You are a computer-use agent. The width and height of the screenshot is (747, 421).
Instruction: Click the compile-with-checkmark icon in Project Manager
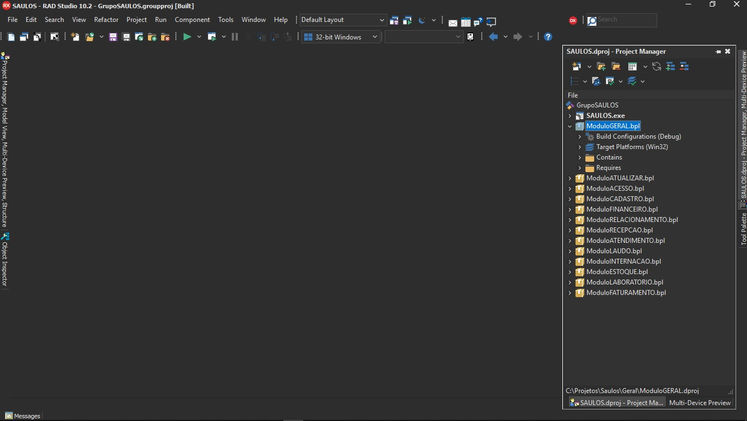[x=609, y=81]
